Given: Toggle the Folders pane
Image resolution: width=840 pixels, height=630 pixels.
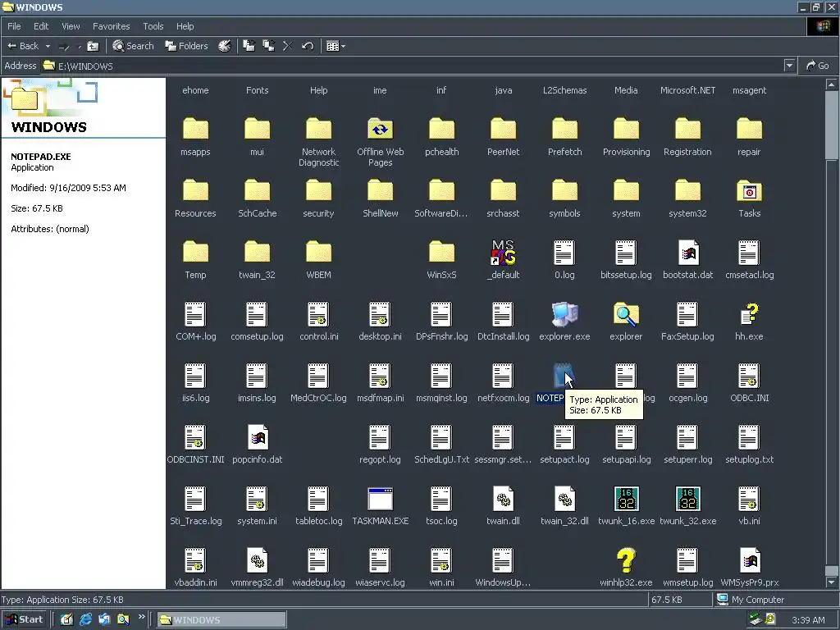Looking at the screenshot, I should pyautogui.click(x=186, y=46).
